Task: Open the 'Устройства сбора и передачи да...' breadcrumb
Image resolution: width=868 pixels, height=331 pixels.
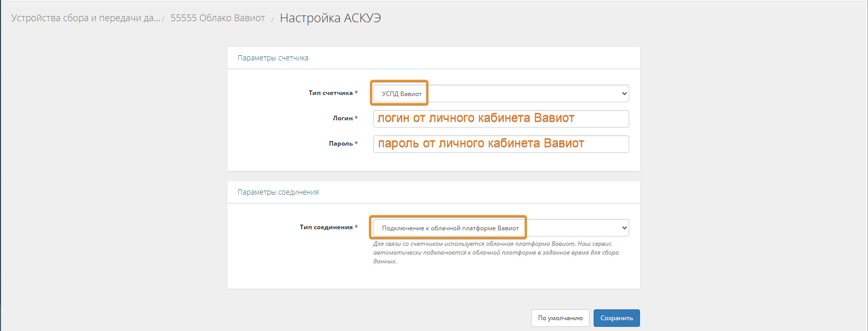Action: [x=86, y=18]
